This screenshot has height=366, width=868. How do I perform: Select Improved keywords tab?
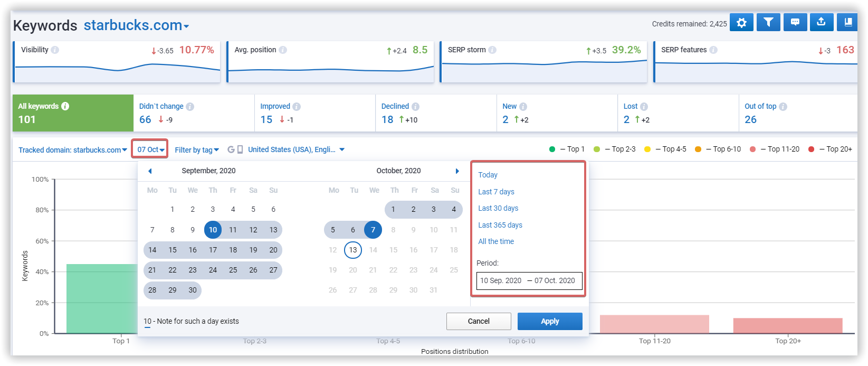[315, 113]
